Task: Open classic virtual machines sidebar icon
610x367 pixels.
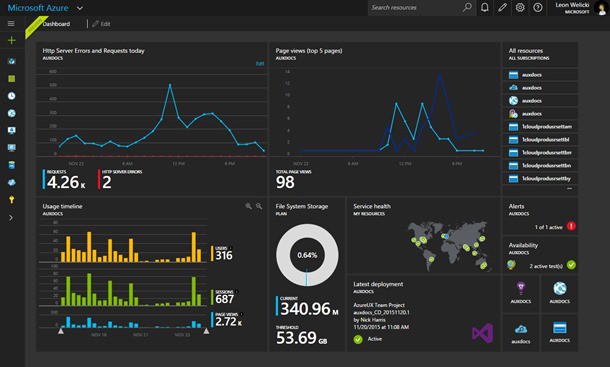Action: tap(11, 130)
